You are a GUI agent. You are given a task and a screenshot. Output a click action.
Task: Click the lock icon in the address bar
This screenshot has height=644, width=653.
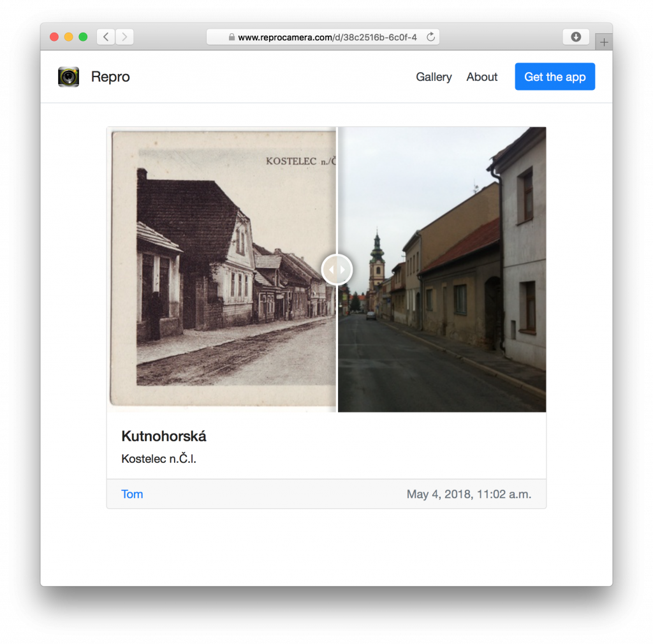231,38
